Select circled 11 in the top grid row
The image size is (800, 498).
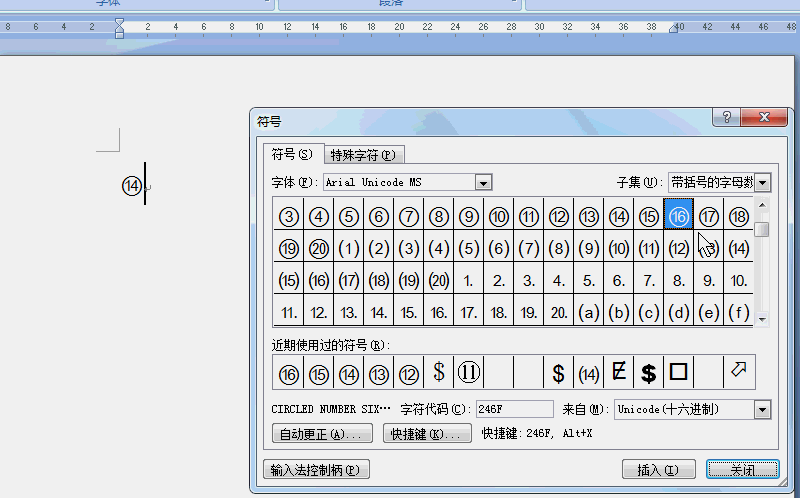point(529,217)
